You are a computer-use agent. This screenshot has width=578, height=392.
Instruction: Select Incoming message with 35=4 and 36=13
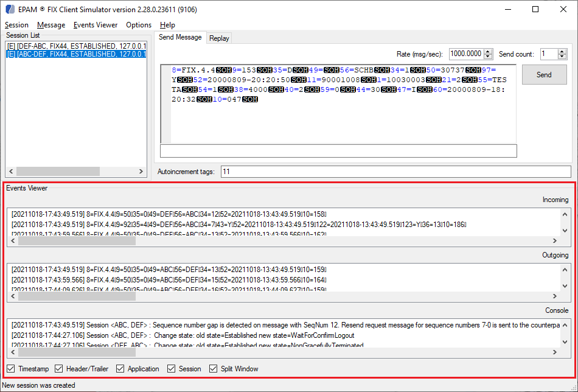[239, 225]
